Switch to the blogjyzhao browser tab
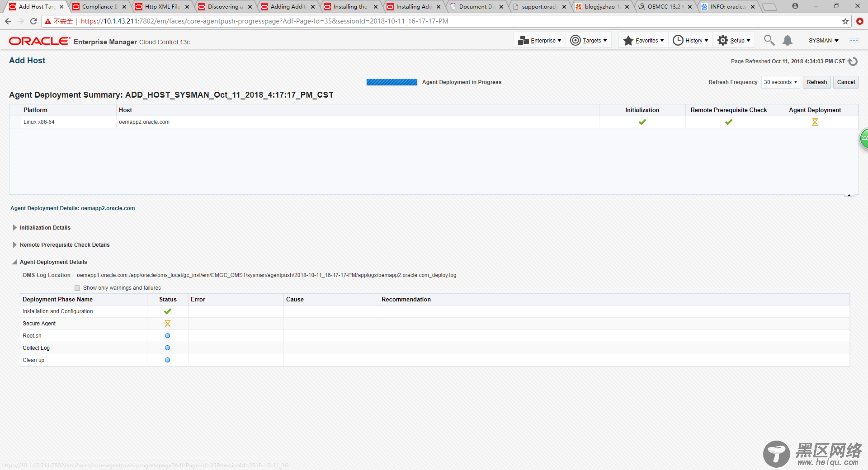868x470 pixels. pos(602,7)
